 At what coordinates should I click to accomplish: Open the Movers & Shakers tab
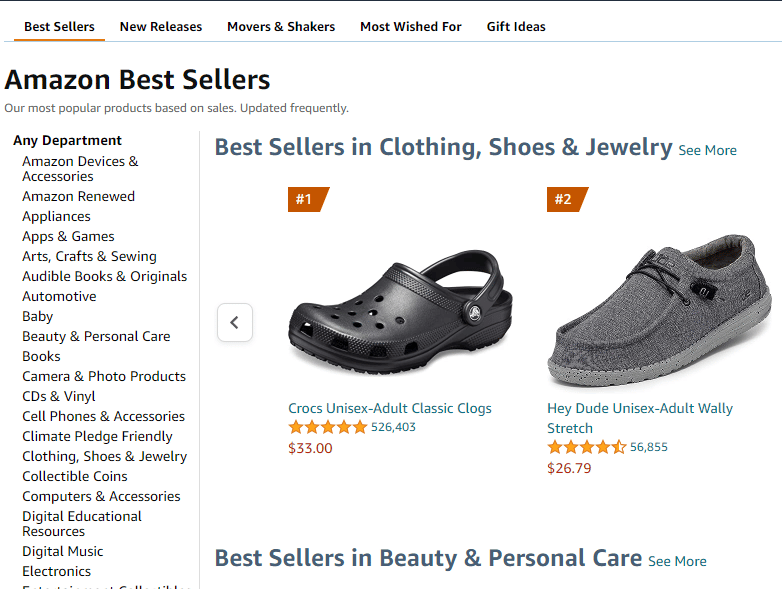pos(281,27)
